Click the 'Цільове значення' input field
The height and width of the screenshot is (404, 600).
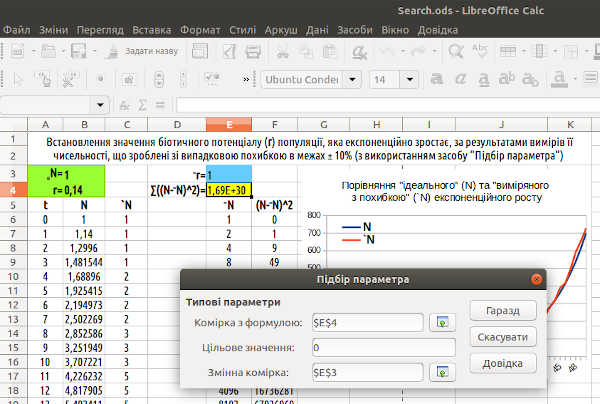tap(384, 347)
